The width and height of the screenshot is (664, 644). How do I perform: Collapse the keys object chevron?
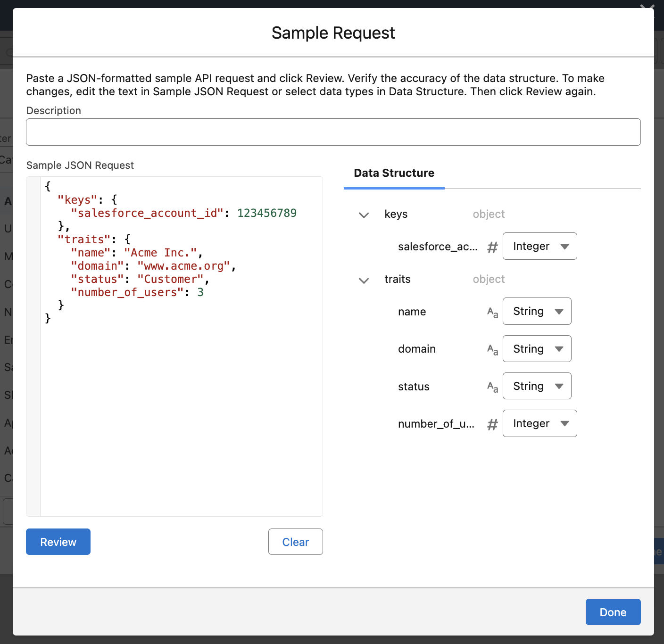click(x=364, y=215)
